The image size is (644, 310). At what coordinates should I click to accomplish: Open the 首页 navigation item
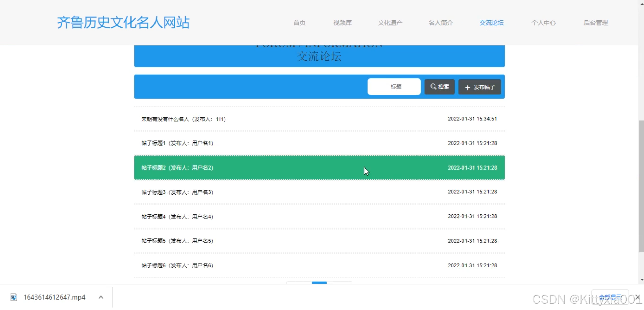(299, 23)
